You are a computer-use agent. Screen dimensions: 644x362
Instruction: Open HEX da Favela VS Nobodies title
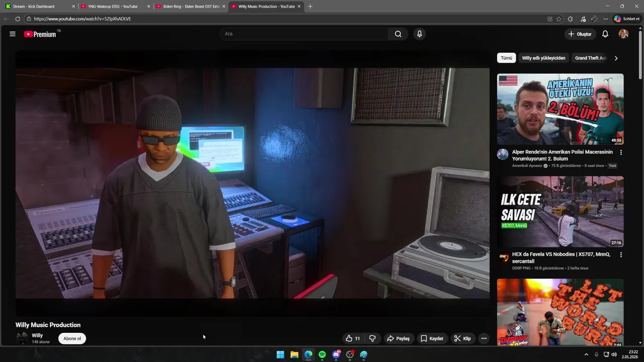coord(561,257)
